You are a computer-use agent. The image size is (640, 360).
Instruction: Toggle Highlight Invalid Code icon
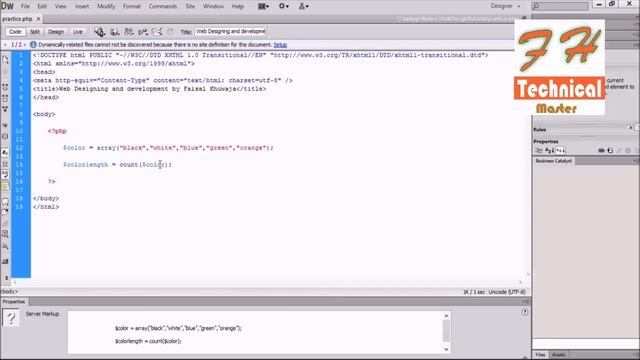point(5,164)
